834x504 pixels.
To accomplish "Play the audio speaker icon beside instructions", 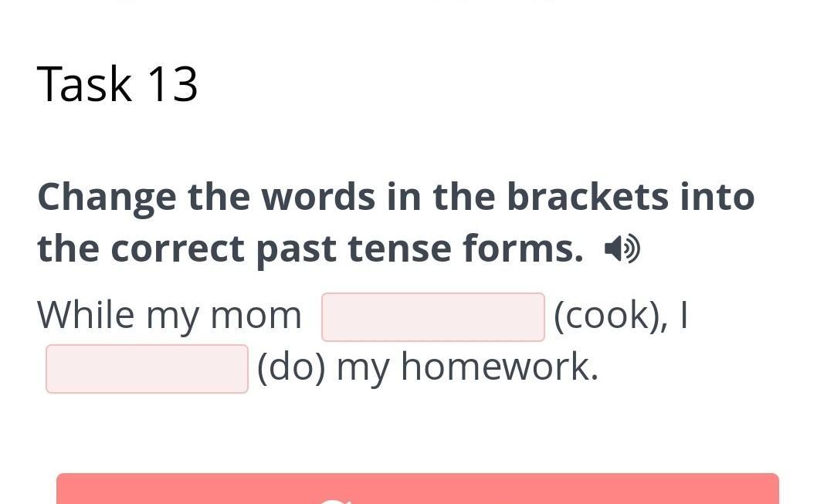I will 622,249.
